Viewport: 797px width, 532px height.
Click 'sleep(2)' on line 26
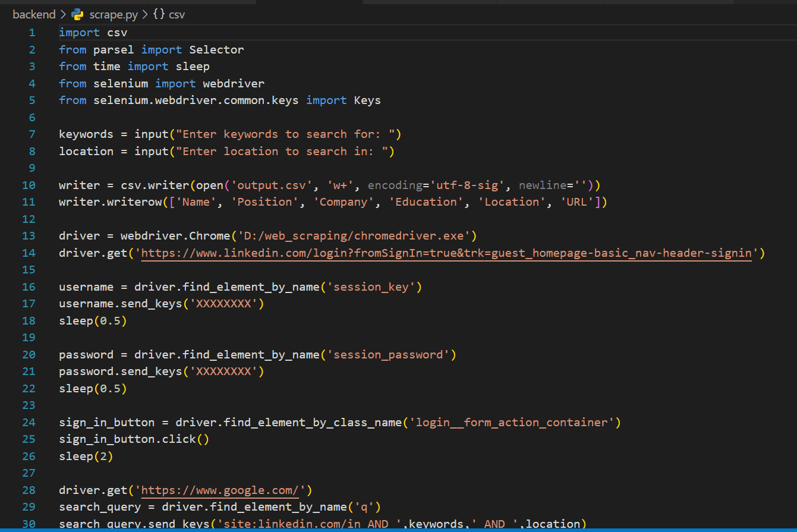point(86,457)
